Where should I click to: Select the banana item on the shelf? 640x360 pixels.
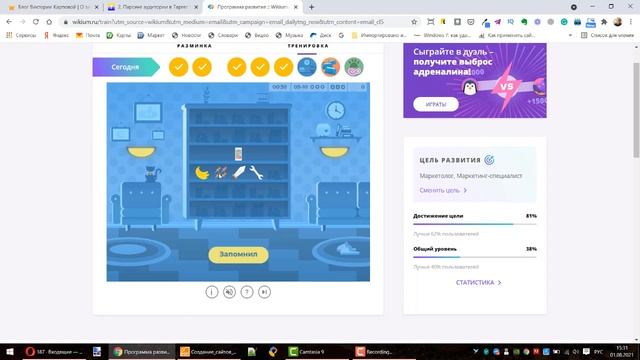202,173
